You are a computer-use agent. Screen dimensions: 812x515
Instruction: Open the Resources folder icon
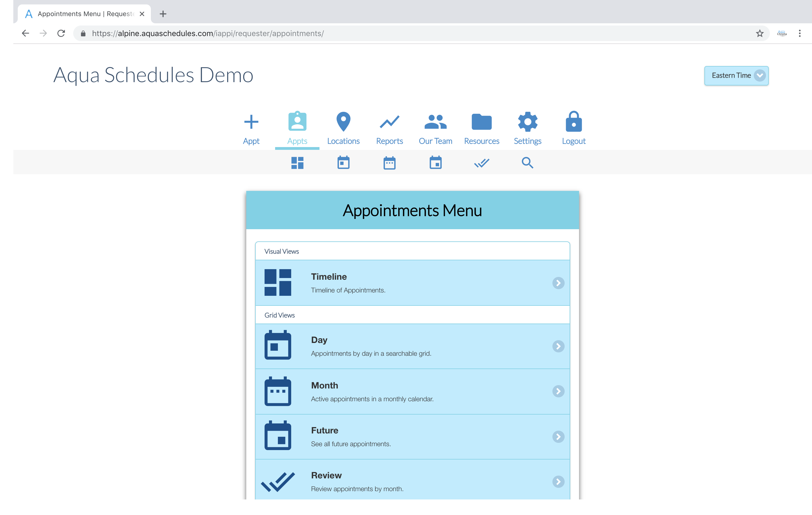[x=481, y=122]
